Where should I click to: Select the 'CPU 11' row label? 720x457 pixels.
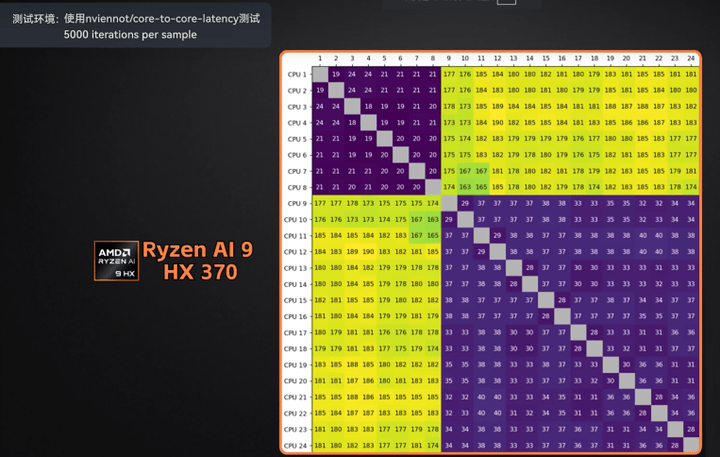pos(295,236)
